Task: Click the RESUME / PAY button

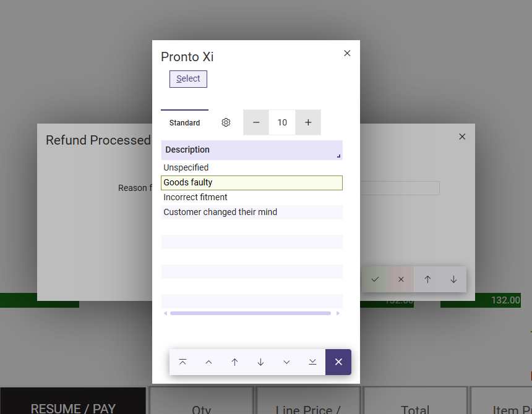Action: click(73, 401)
